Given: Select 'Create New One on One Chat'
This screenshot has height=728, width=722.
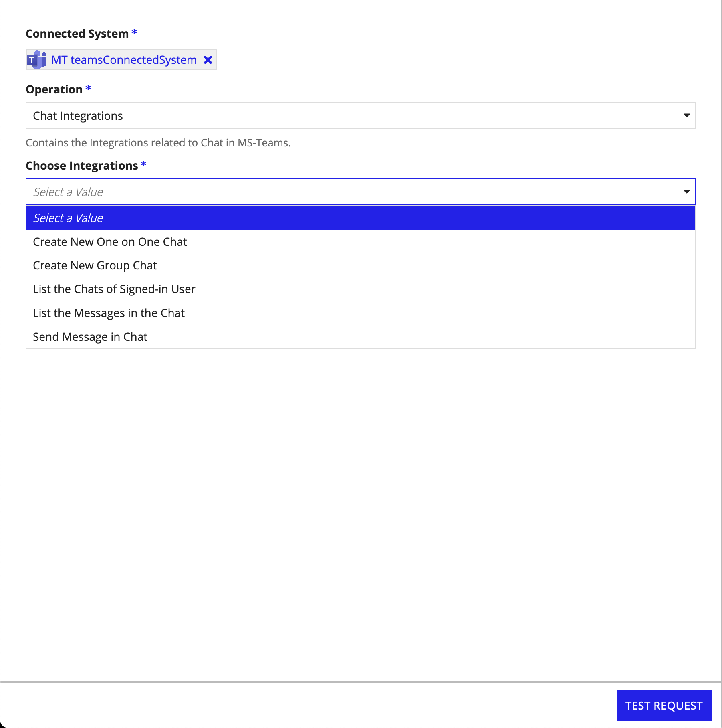Looking at the screenshot, I should tap(110, 241).
